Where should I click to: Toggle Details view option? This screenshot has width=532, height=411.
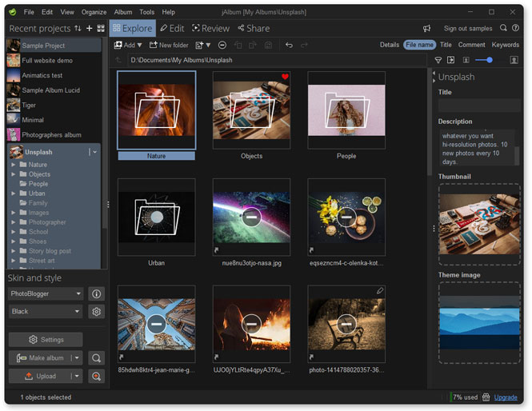click(389, 46)
